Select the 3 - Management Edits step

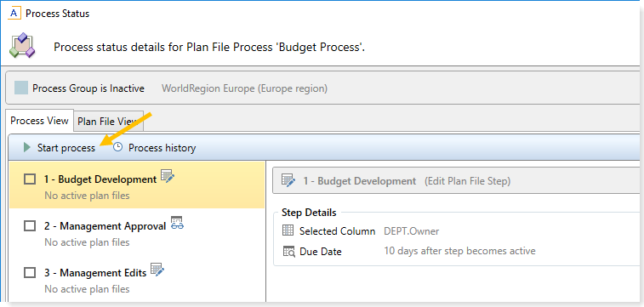(137, 279)
